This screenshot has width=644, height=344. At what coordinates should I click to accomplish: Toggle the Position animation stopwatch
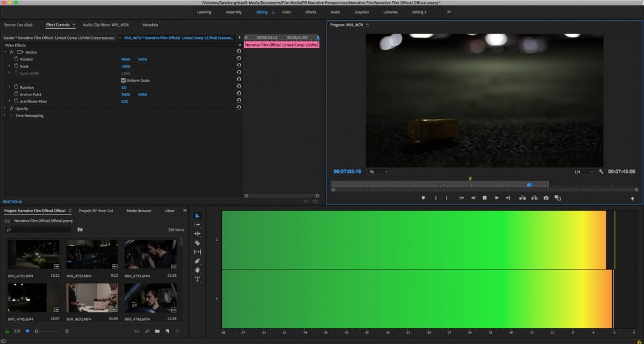click(x=16, y=59)
